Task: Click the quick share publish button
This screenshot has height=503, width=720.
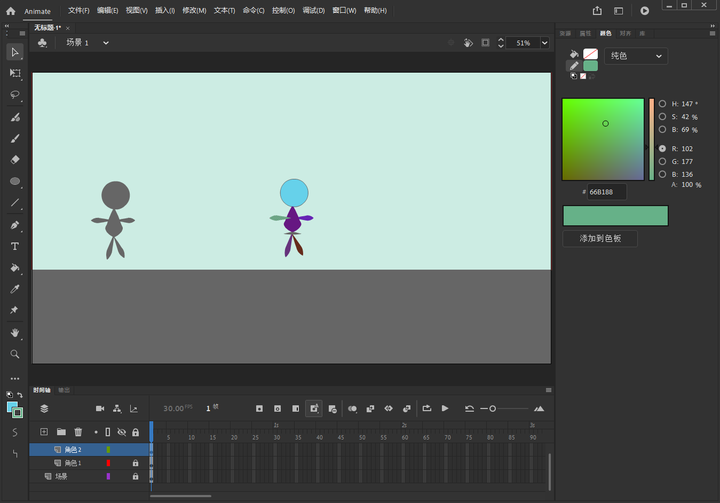Action: (597, 11)
